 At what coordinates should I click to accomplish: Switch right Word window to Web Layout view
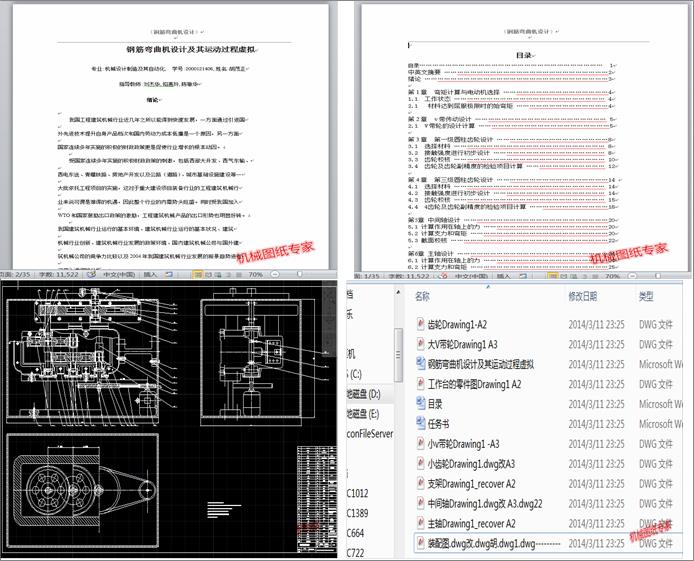[574, 276]
